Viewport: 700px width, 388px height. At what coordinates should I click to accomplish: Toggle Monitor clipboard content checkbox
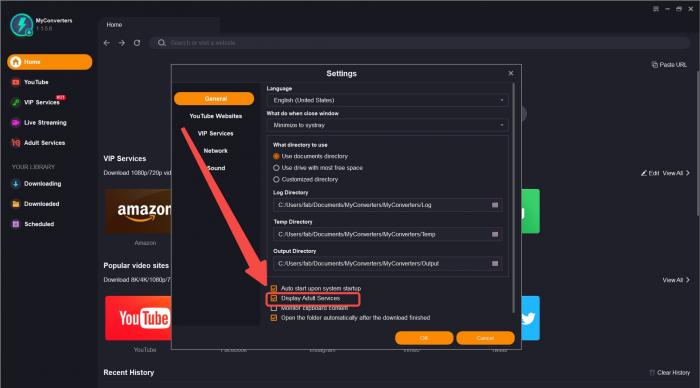pyautogui.click(x=274, y=308)
